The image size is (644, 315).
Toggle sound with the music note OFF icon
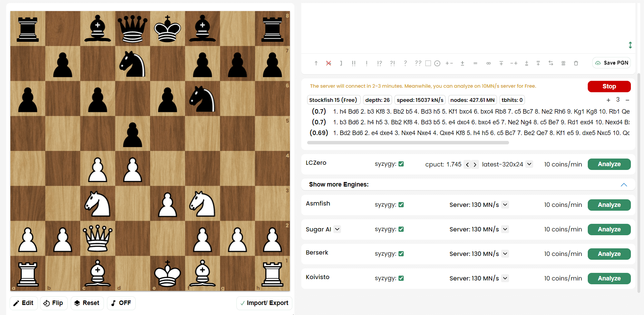[x=121, y=303]
